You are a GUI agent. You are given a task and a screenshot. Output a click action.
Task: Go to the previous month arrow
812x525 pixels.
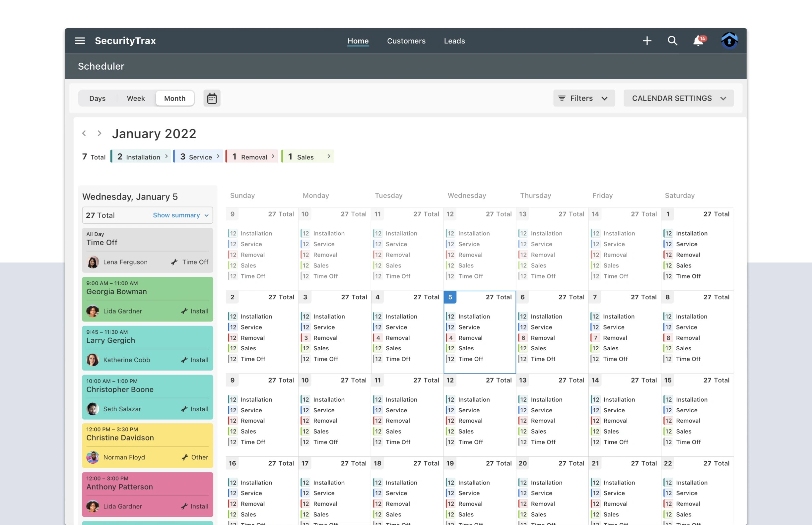click(84, 133)
